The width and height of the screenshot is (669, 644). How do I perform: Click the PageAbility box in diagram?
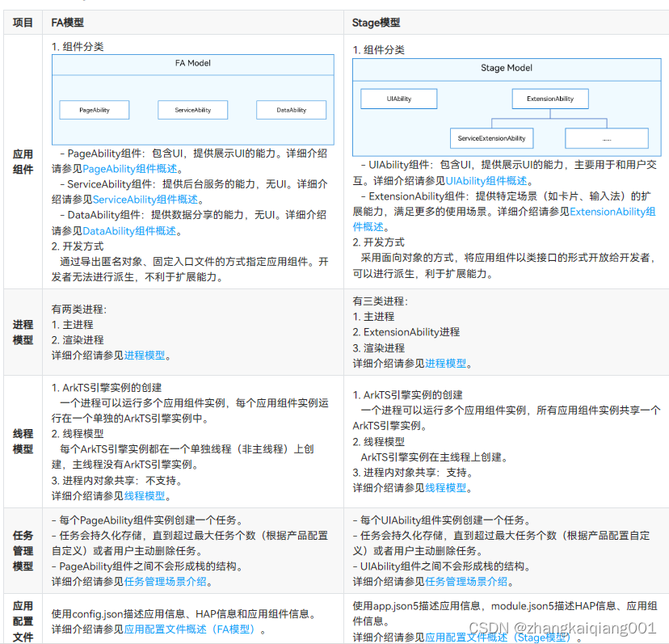95,110
